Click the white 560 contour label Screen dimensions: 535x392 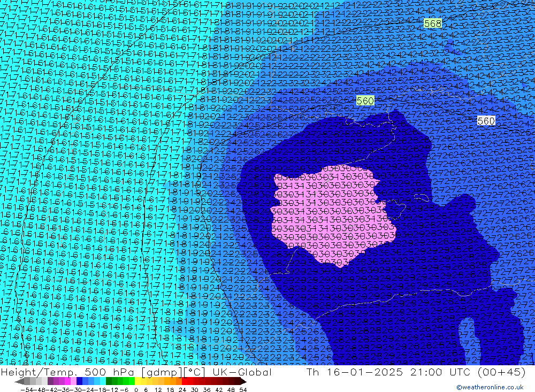coord(486,121)
